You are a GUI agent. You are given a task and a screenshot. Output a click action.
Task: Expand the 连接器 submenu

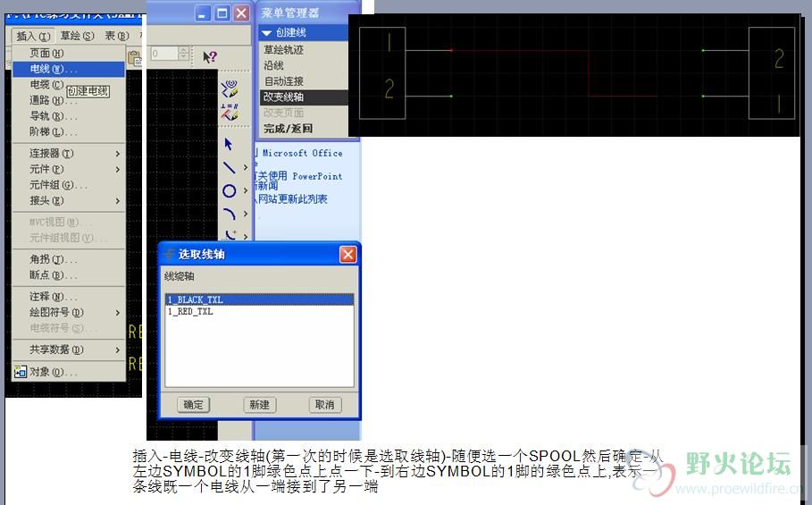[69, 154]
